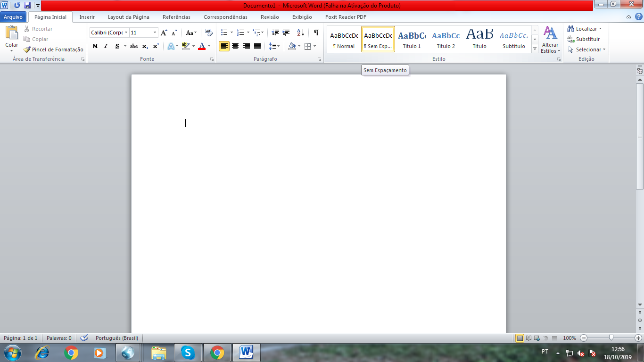Open the Alterar Estilos menu

[x=550, y=40]
